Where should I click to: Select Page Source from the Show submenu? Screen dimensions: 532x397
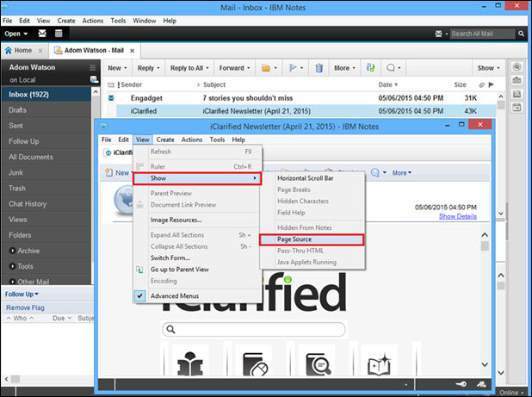tap(312, 239)
